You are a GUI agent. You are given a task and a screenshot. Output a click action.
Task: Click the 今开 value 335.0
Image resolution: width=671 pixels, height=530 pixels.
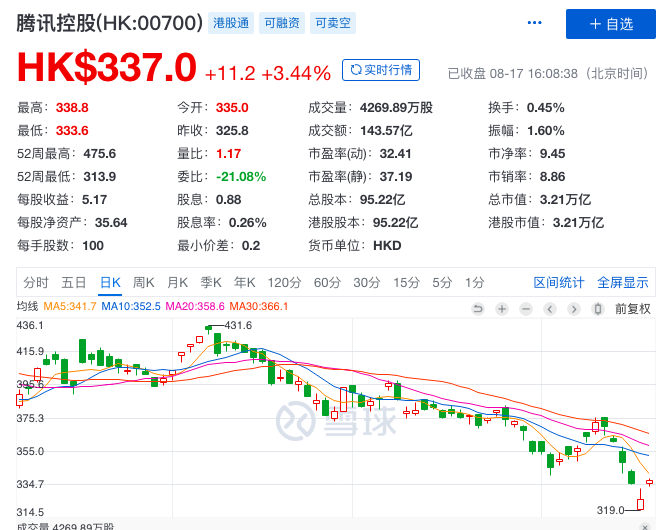tap(232, 107)
